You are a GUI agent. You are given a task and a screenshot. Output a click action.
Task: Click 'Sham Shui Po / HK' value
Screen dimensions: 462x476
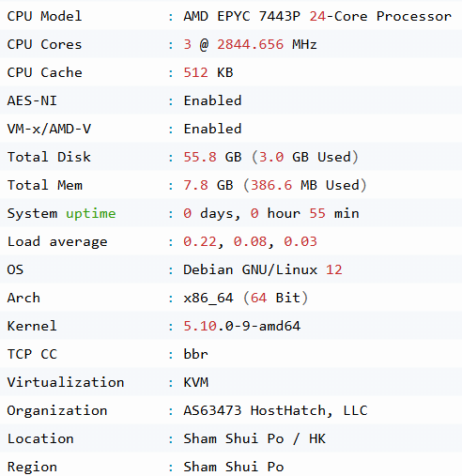254,438
